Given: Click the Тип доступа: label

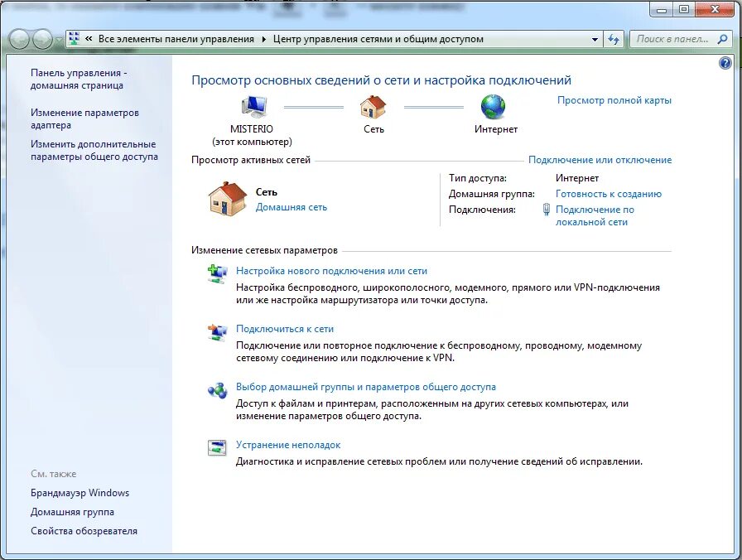Looking at the screenshot, I should (x=478, y=178).
